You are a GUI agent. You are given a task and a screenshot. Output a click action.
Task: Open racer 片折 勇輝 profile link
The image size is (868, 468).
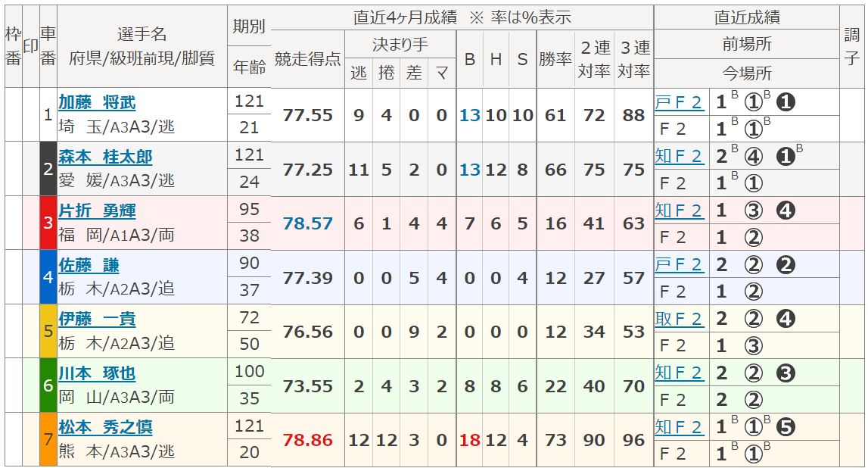pos(97,211)
